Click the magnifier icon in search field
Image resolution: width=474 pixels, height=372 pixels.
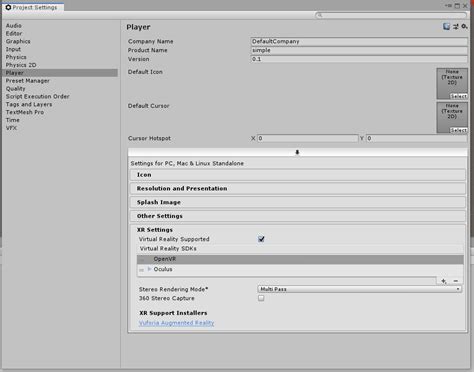320,15
